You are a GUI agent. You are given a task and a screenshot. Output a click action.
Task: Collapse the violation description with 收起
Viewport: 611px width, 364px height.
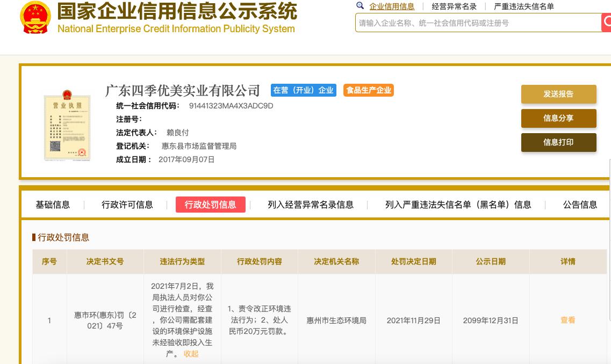tap(191, 354)
